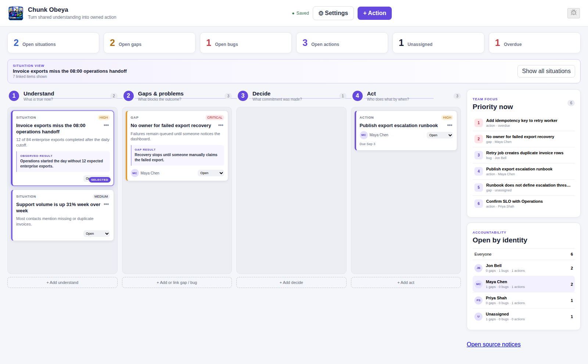Select the Support volume is up 31% card
Viewport: 588px width, 364px height.
(62, 215)
